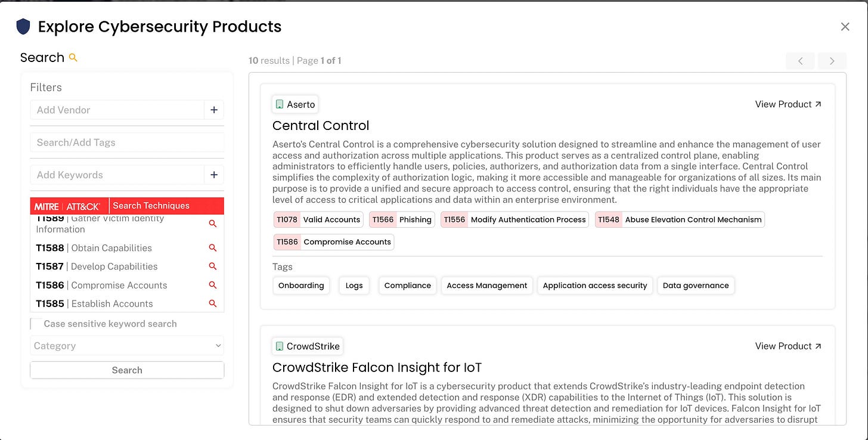Click the Logs tag

(354, 286)
